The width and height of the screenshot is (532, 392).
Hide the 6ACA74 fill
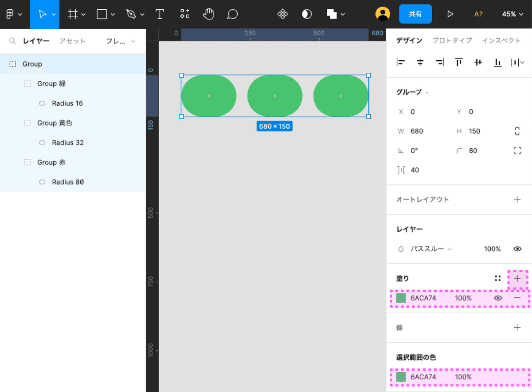[498, 298]
